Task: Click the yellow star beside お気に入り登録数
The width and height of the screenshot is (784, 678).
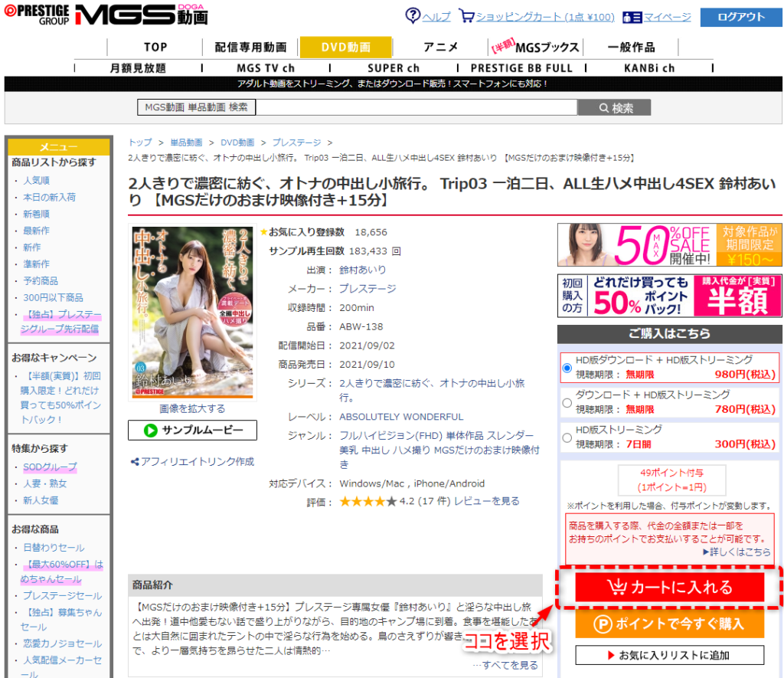Action: [264, 231]
